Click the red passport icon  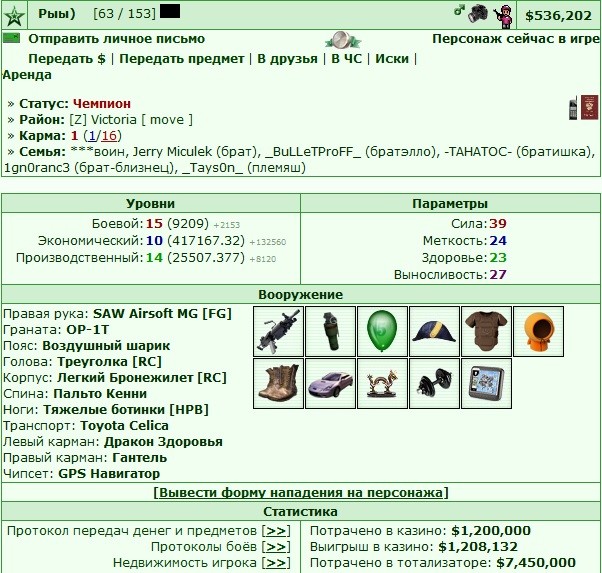[x=589, y=107]
